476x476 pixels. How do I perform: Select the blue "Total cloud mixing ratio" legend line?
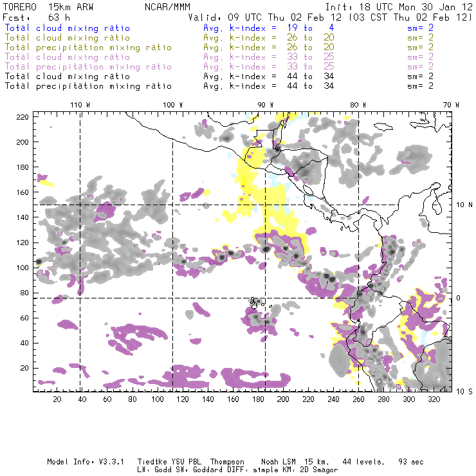[68, 28]
